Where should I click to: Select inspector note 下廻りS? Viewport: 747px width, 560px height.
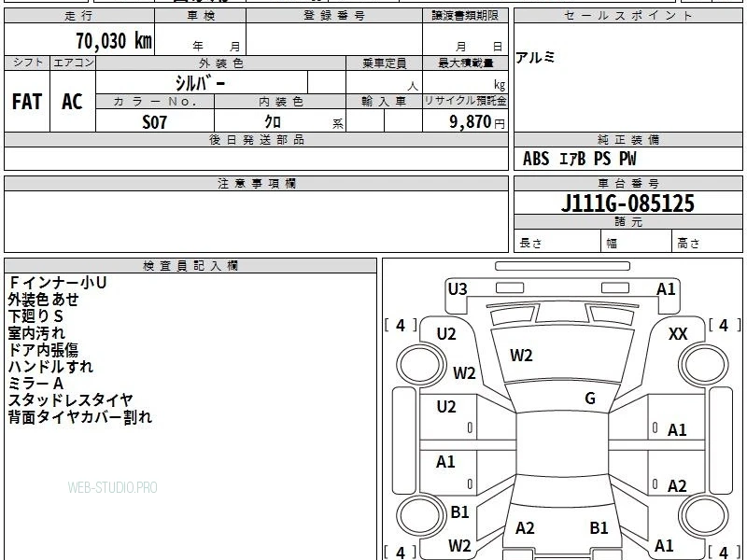[x=35, y=316]
